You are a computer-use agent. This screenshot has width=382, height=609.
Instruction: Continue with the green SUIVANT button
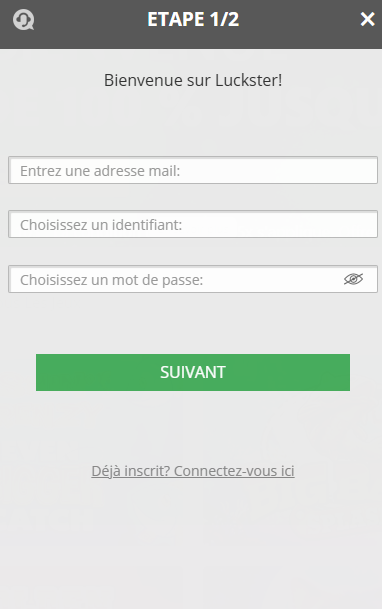(x=193, y=372)
